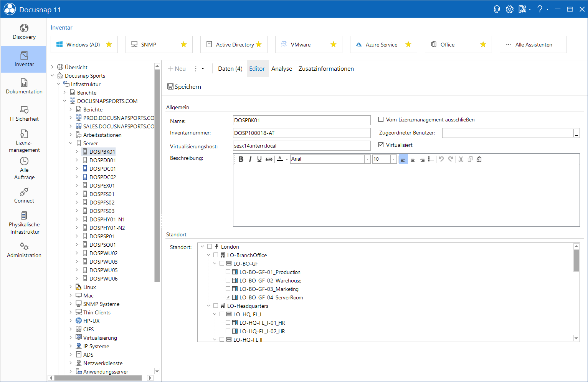Uncheck the Virtualisiert checkbox
Screen dimensions: 588x382
click(381, 145)
